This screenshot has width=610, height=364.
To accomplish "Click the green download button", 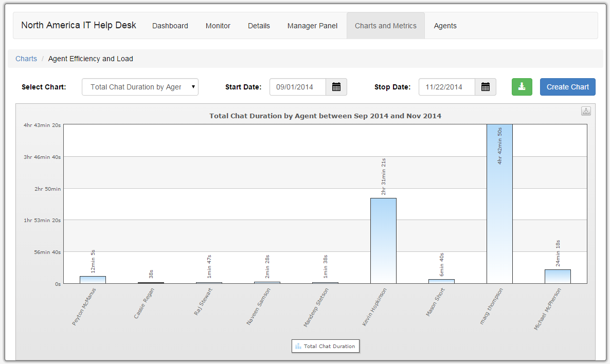I will pos(522,87).
